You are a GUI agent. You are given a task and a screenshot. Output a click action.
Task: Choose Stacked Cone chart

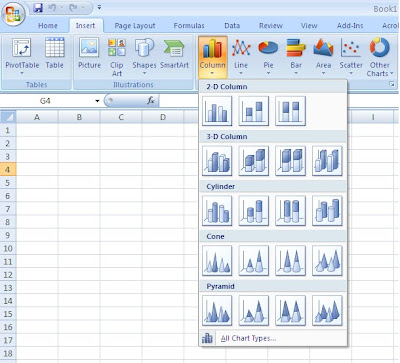[254, 261]
